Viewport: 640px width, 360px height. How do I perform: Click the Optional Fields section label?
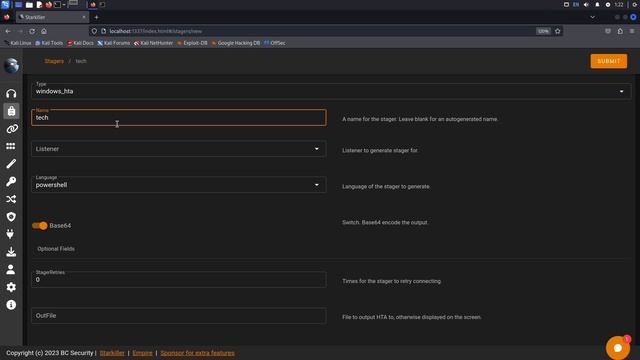(x=56, y=249)
